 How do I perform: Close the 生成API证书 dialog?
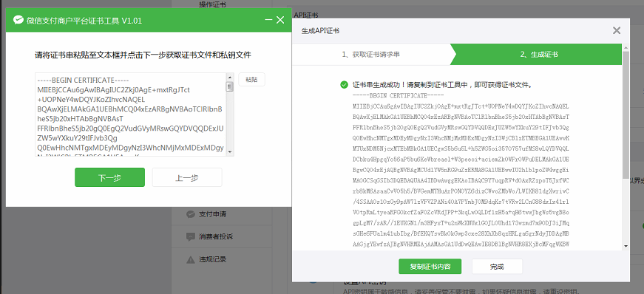[617, 30]
